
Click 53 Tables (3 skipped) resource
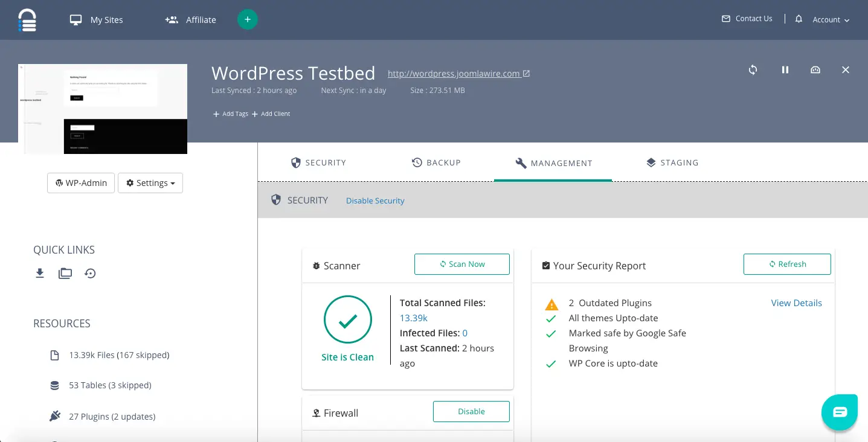[110, 385]
